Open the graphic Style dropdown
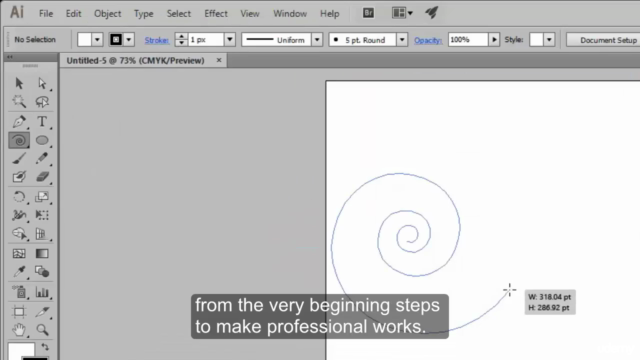The width and height of the screenshot is (640, 360). pos(549,40)
